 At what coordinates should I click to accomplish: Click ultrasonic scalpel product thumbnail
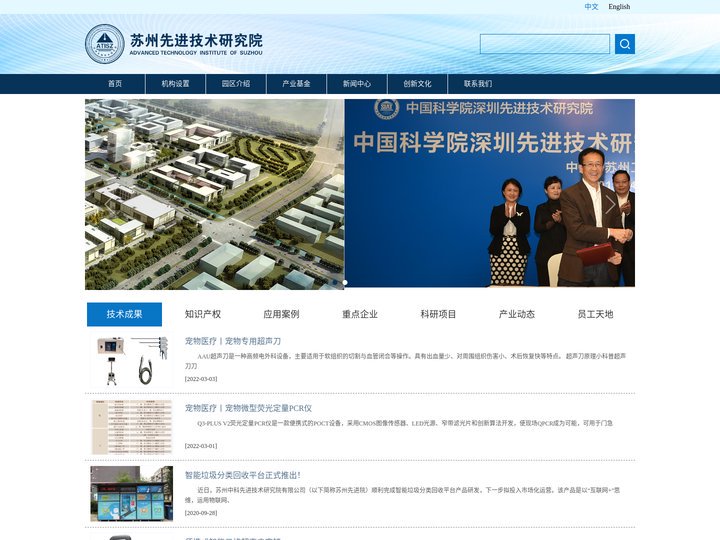132,360
